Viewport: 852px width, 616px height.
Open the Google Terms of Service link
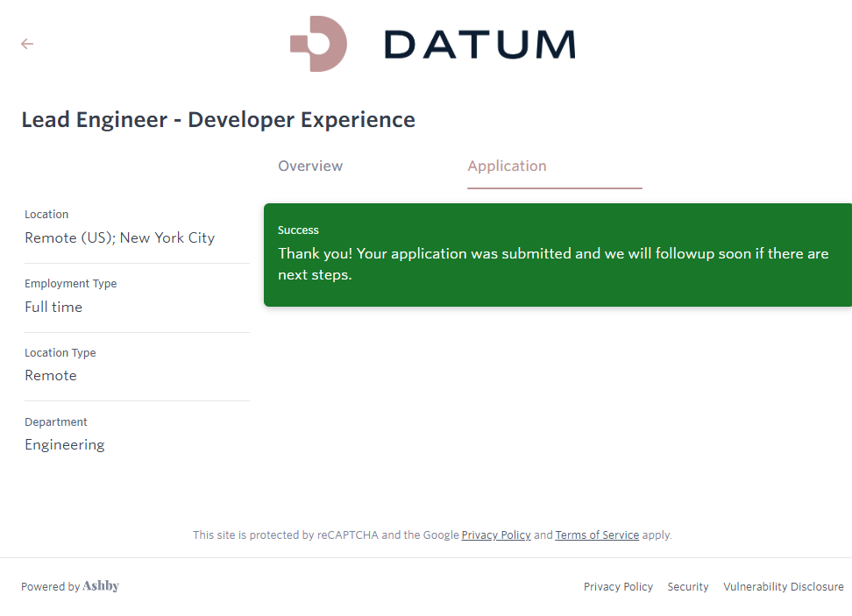pyautogui.click(x=597, y=535)
